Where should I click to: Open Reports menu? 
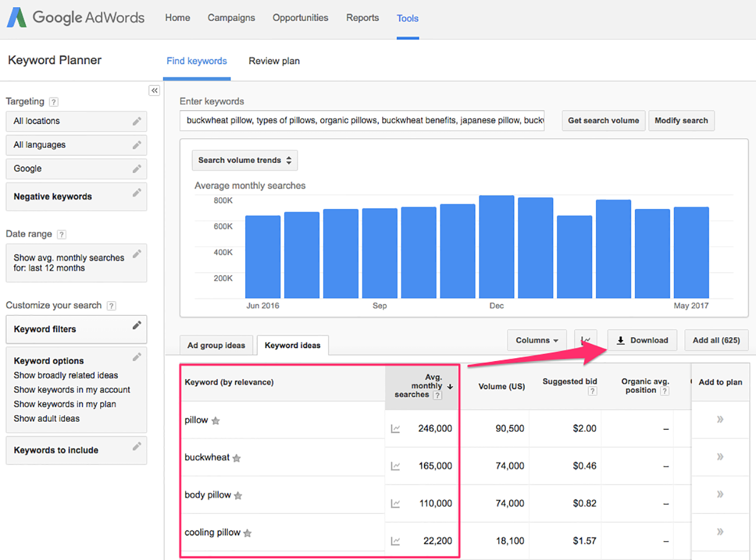pos(362,18)
